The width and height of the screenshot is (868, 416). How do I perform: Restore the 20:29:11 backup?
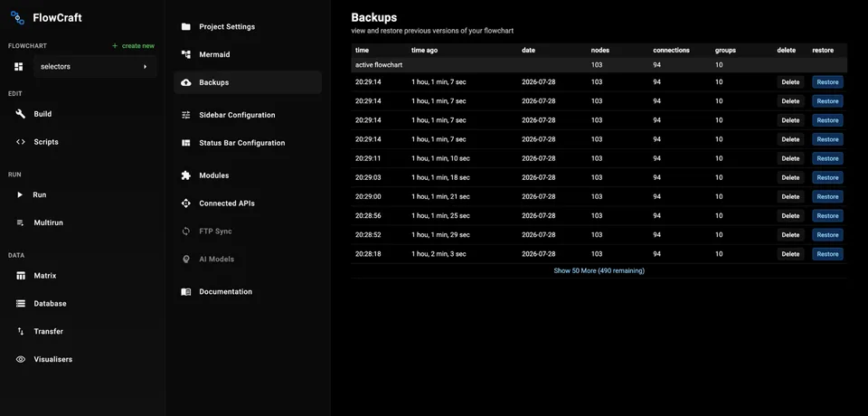(827, 158)
